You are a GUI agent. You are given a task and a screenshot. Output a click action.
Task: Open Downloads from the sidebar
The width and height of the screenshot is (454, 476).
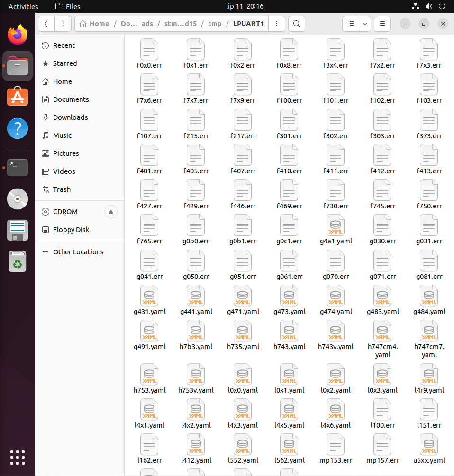click(x=70, y=117)
